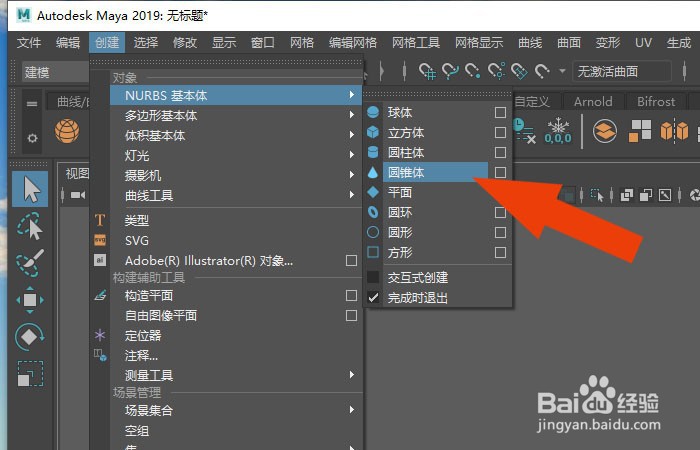The image size is (700, 450).
Task: Enable Snap to points magnet icon
Action: point(473,71)
